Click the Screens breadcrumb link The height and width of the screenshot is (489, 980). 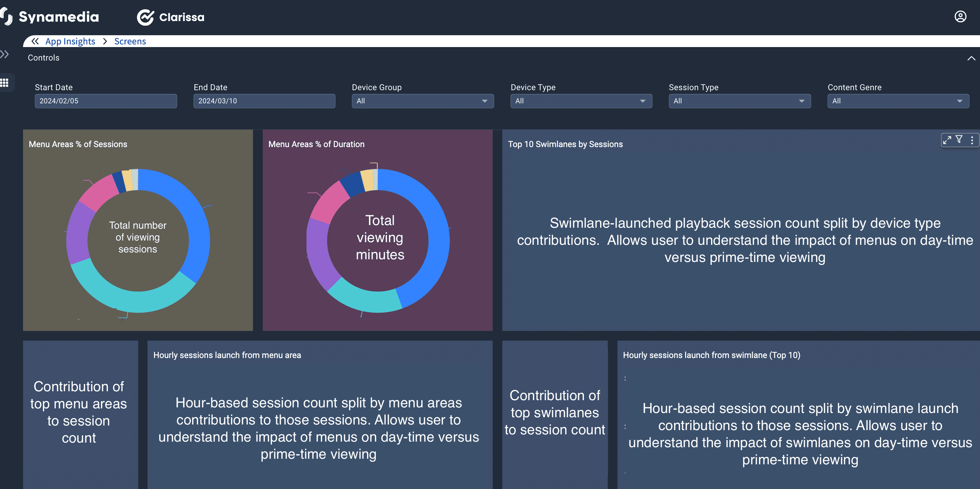(x=130, y=41)
